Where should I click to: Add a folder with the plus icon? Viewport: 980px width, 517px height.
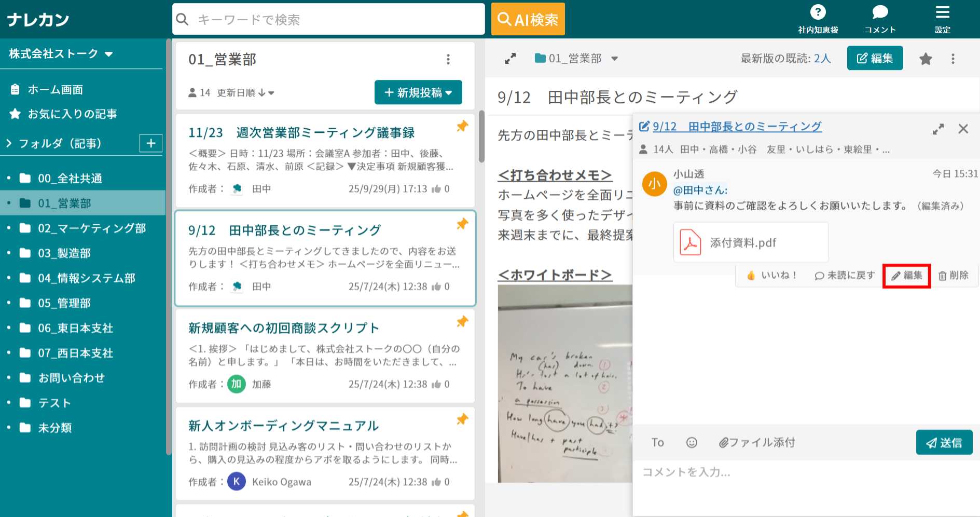pyautogui.click(x=150, y=143)
